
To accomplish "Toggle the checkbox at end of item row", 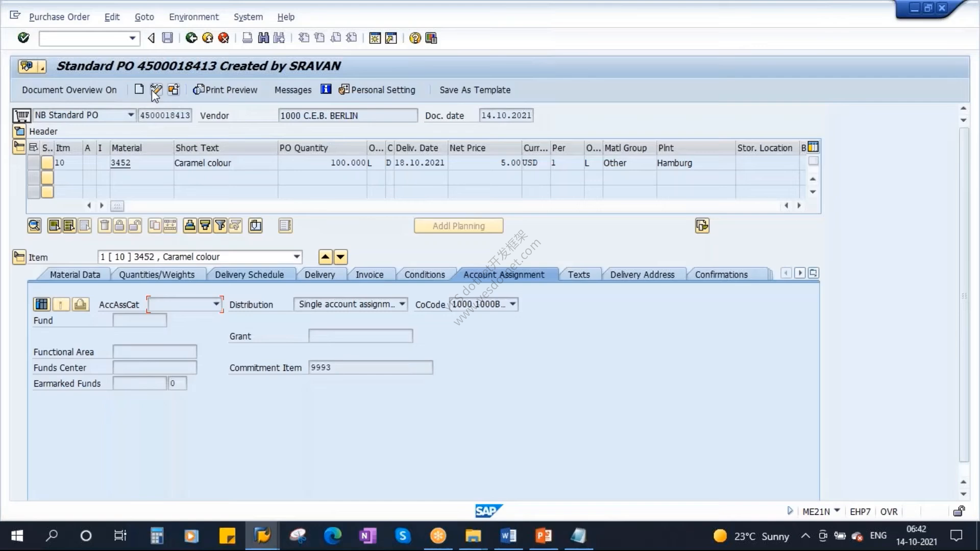I will tap(814, 161).
